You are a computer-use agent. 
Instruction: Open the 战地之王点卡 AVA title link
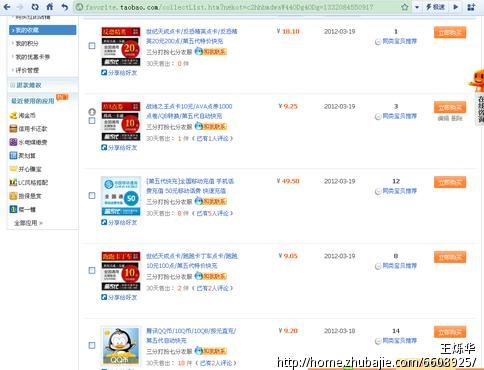(x=189, y=111)
